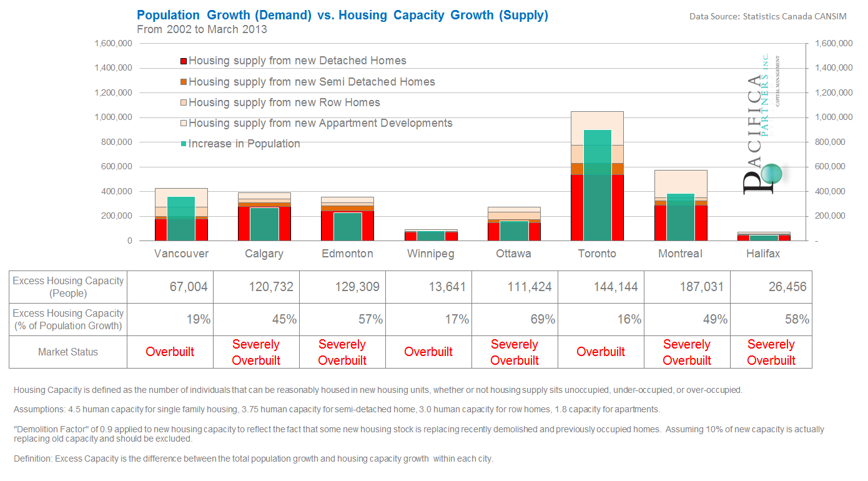Screen dimensions: 868x481
Task: Click Ottawa's 69% excess capacity cell
Action: pyautogui.click(x=542, y=320)
